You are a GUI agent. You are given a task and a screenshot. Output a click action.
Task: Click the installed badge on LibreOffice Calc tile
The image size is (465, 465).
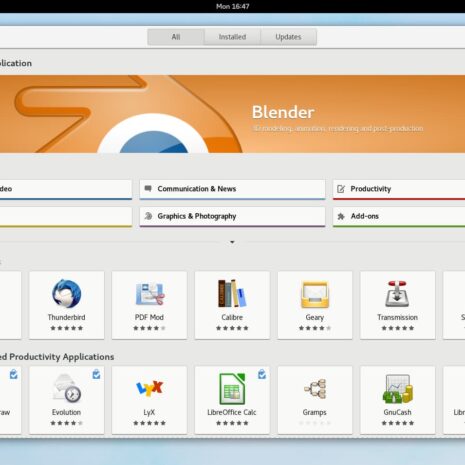(262, 374)
